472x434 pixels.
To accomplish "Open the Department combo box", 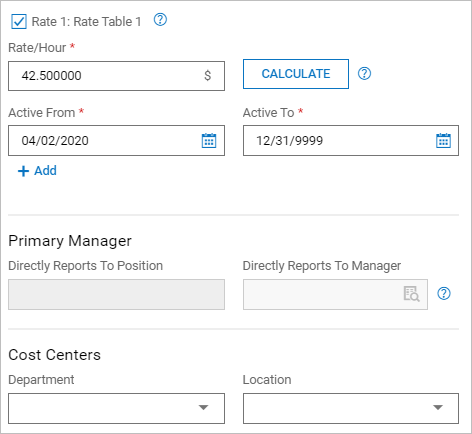I will point(116,408).
